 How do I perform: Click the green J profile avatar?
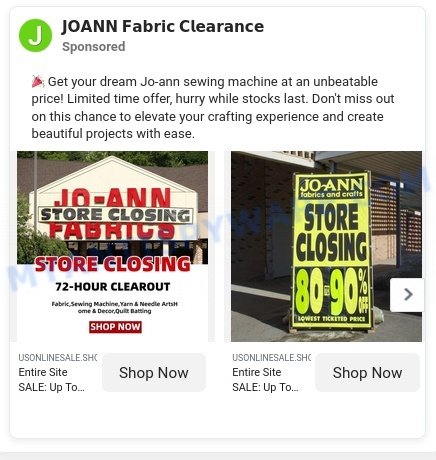coord(35,35)
